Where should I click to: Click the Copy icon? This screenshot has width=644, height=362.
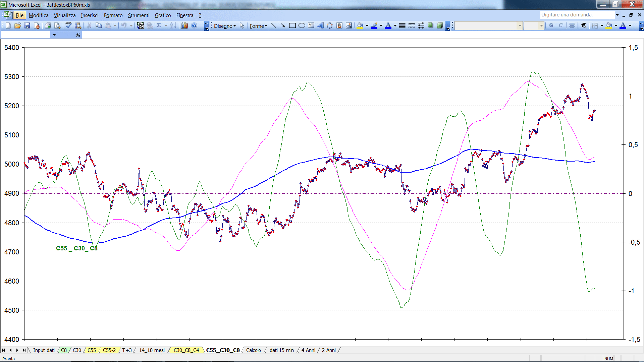point(99,26)
